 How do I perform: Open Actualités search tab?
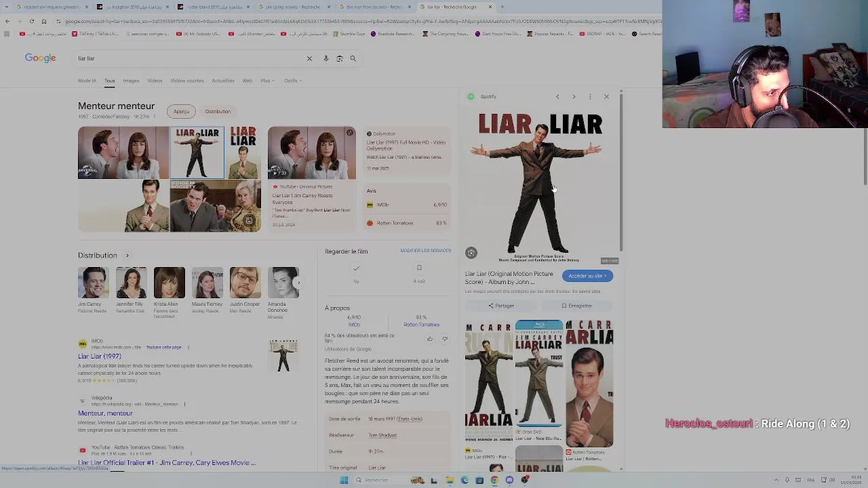tap(223, 81)
